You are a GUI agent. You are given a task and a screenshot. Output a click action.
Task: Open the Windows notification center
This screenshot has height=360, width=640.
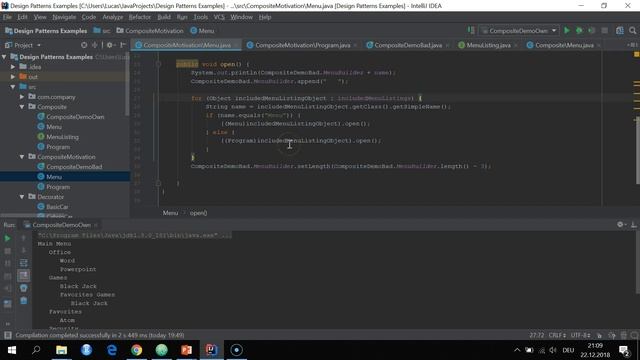(624, 350)
